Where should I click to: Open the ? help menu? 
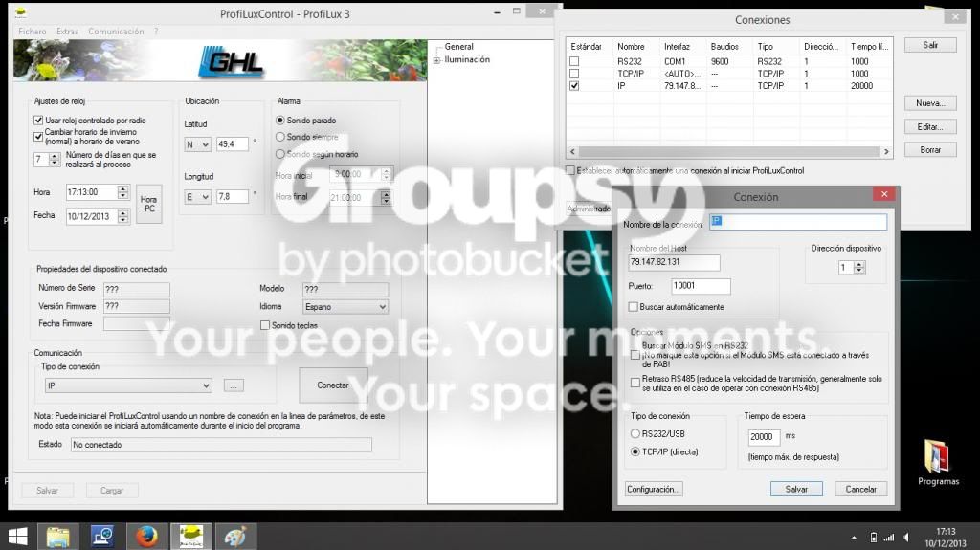(156, 32)
